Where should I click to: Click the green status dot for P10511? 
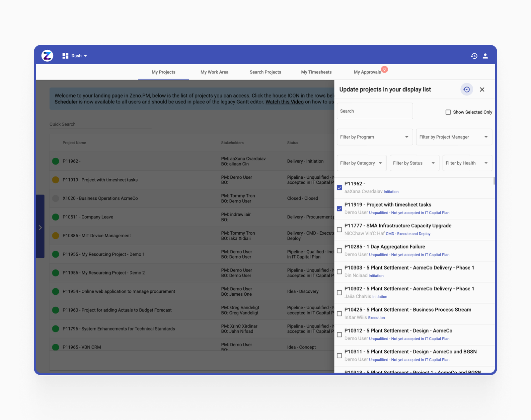[55, 217]
